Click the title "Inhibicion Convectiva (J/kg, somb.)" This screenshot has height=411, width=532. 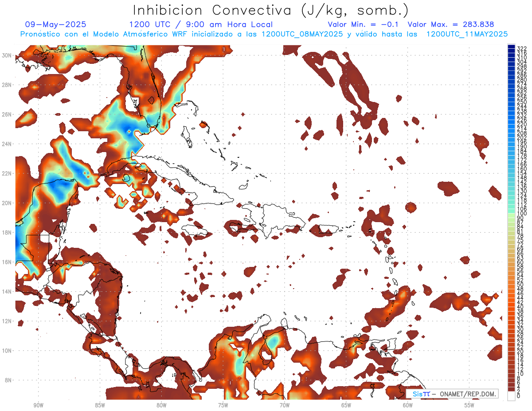coord(271,10)
